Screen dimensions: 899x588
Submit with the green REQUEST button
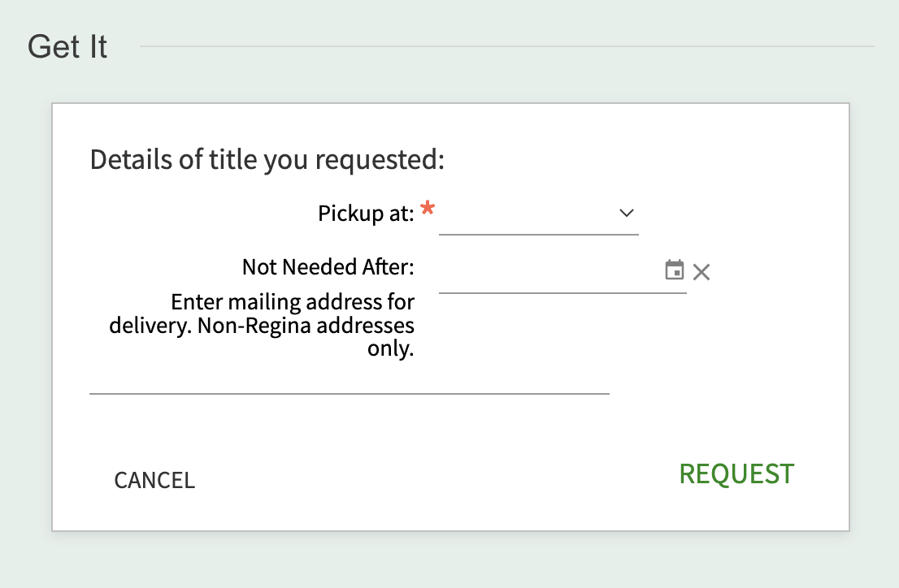pyautogui.click(x=736, y=474)
